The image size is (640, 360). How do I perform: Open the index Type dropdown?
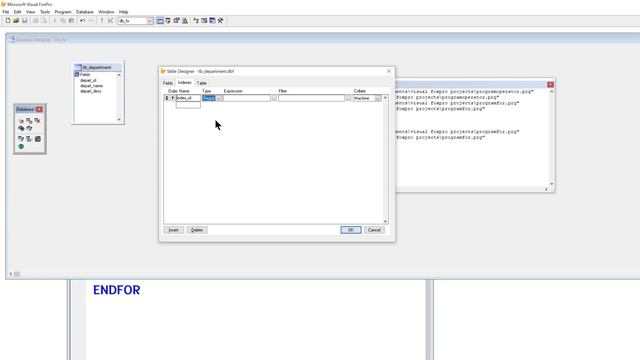point(219,98)
